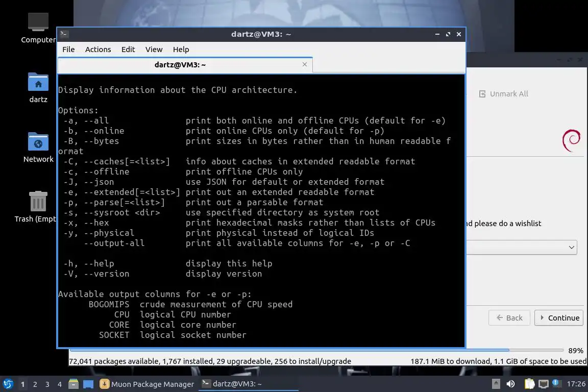Click the terminal icon in the window title bar
The height and width of the screenshot is (392, 588).
coord(64,34)
